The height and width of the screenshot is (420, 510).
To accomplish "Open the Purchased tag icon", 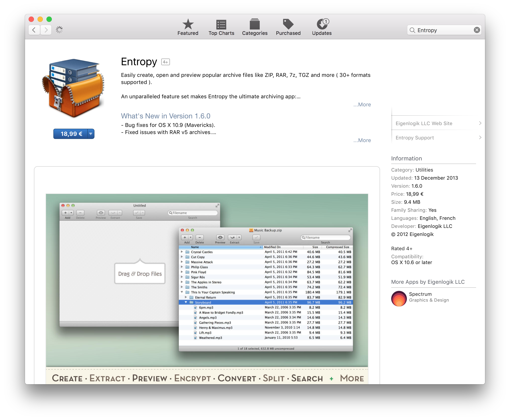I will 288,24.
